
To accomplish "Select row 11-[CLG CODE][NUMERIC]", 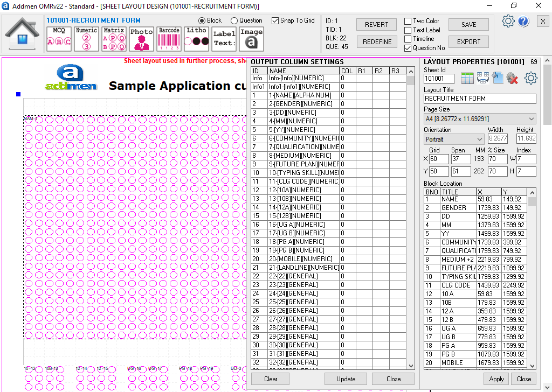I will (x=328, y=181).
